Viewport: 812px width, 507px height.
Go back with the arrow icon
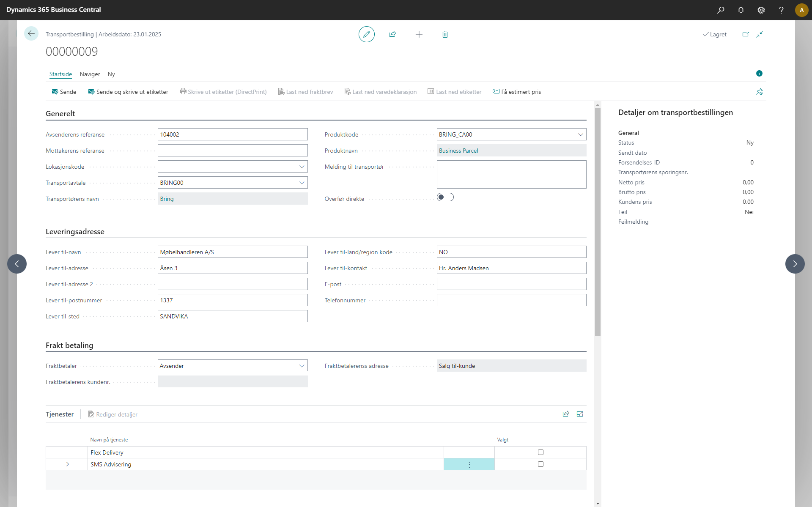tap(31, 33)
